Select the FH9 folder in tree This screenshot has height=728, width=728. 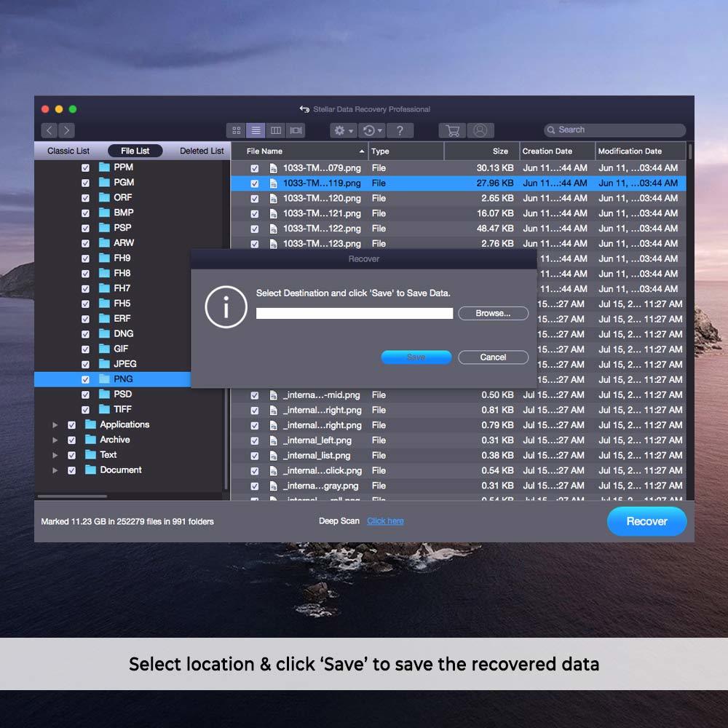(122, 258)
